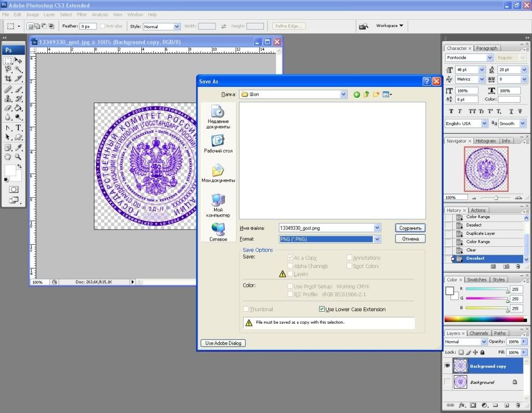Open the Filter menu
532x413 pixels.
(x=82, y=15)
